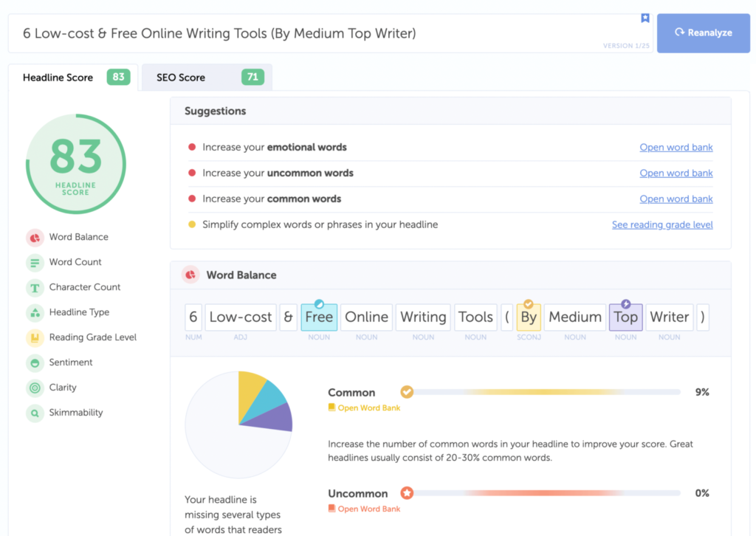This screenshot has height=536, width=756.
Task: Open the Headline Type panel icon
Action: (x=34, y=312)
